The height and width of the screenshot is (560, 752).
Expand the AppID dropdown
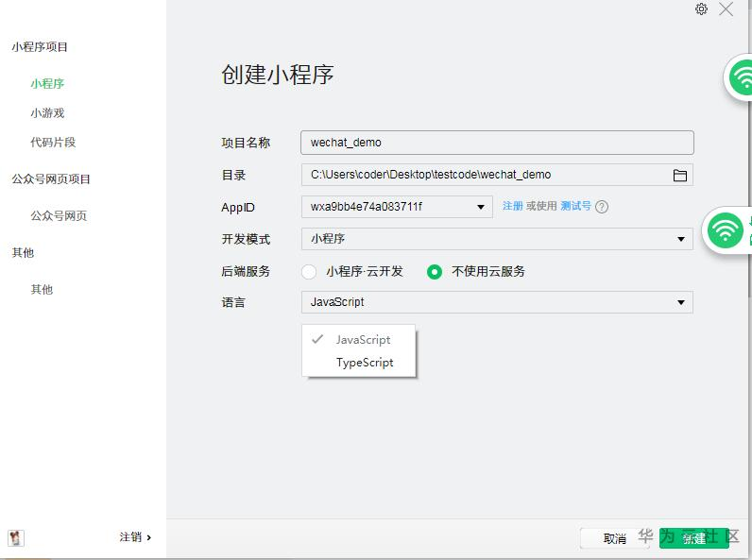click(397, 207)
